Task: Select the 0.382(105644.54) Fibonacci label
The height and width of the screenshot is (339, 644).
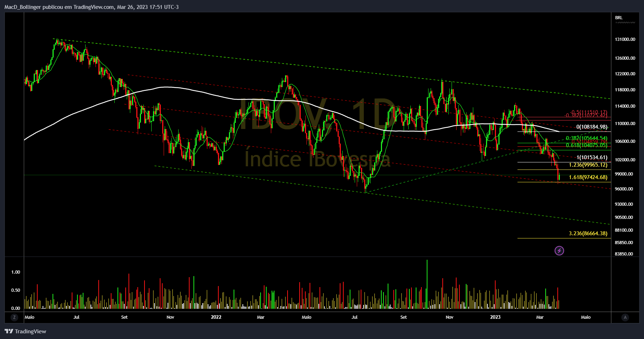Action: [586, 138]
